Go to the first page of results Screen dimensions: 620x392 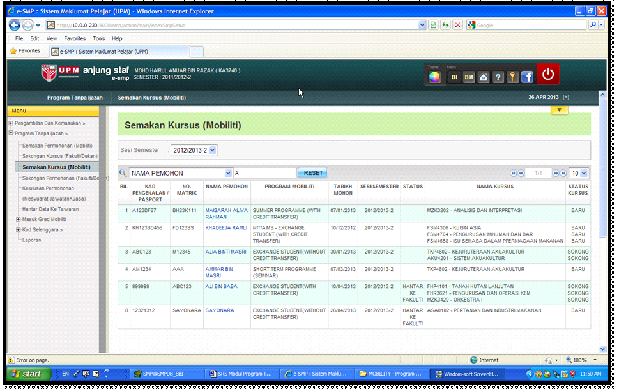coord(513,173)
